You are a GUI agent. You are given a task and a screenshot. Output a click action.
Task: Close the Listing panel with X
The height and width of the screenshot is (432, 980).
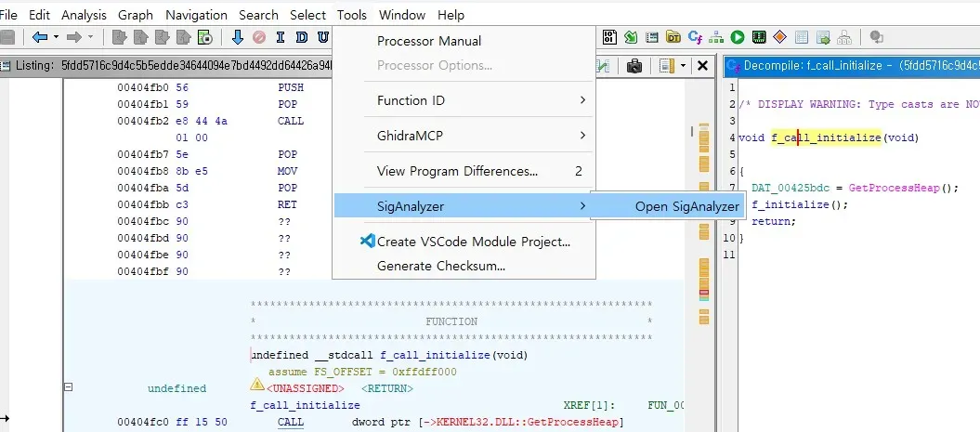click(x=703, y=66)
